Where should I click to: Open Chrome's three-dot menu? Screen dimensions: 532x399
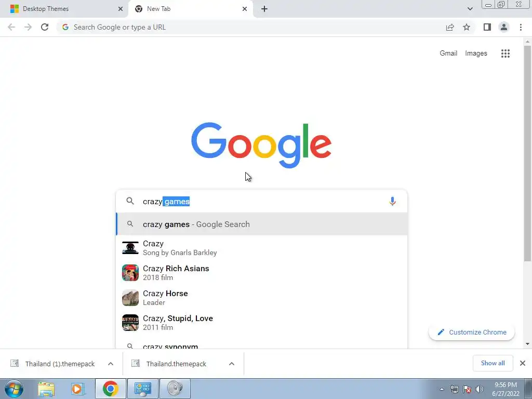[x=521, y=27]
